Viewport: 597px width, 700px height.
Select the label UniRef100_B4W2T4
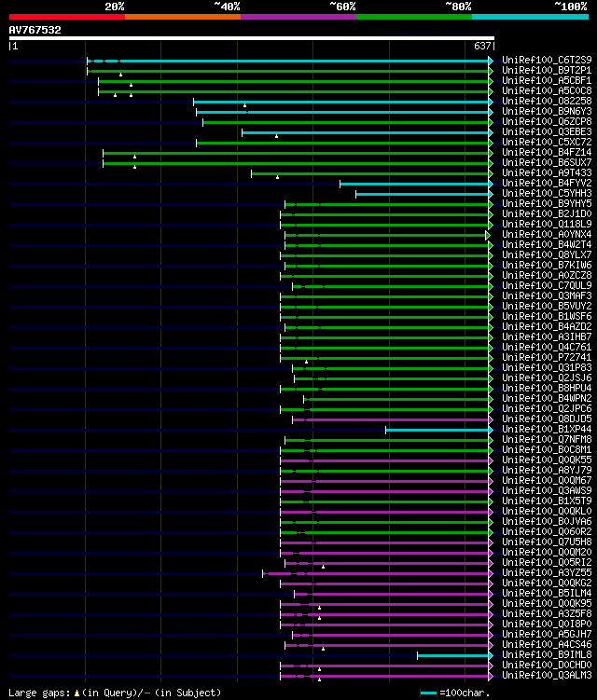(547, 244)
